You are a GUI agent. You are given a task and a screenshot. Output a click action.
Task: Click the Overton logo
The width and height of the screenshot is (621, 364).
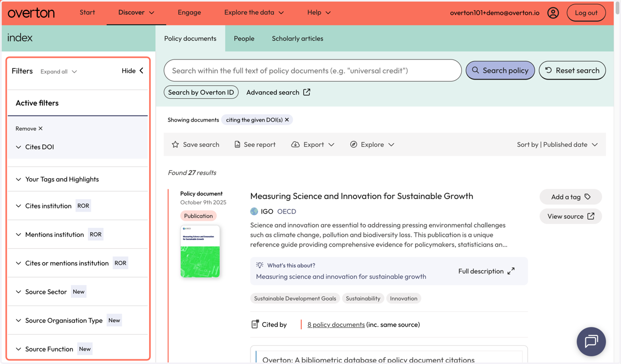tap(31, 13)
